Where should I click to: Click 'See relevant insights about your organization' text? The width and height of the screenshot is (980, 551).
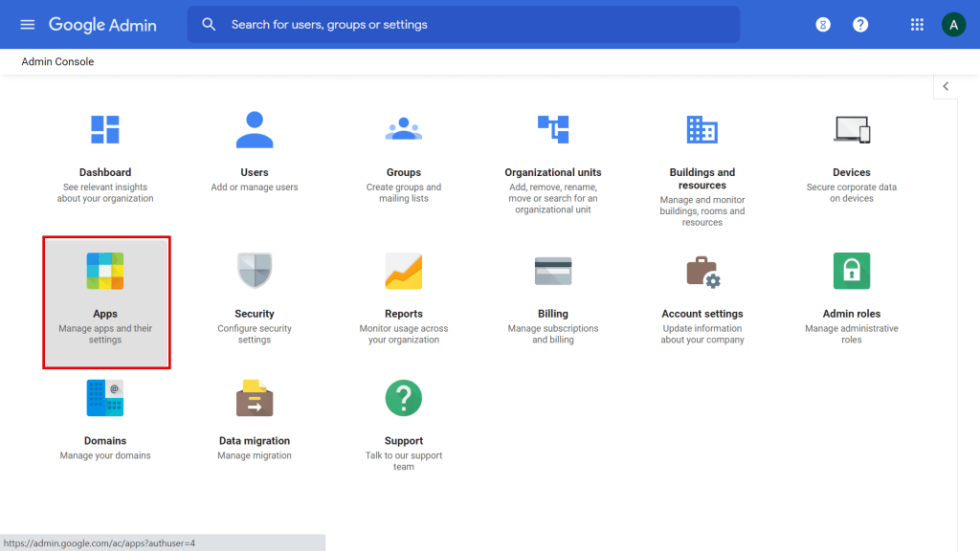[105, 193]
